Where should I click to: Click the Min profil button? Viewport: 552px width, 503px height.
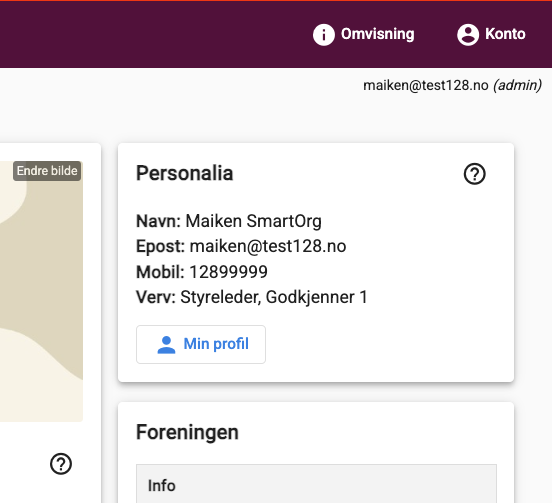[x=201, y=344]
